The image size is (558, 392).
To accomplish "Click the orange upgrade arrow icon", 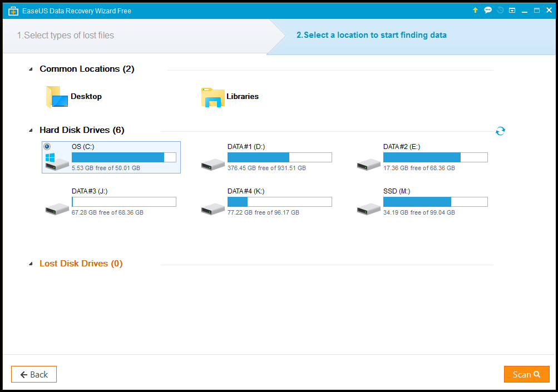I will (x=475, y=10).
